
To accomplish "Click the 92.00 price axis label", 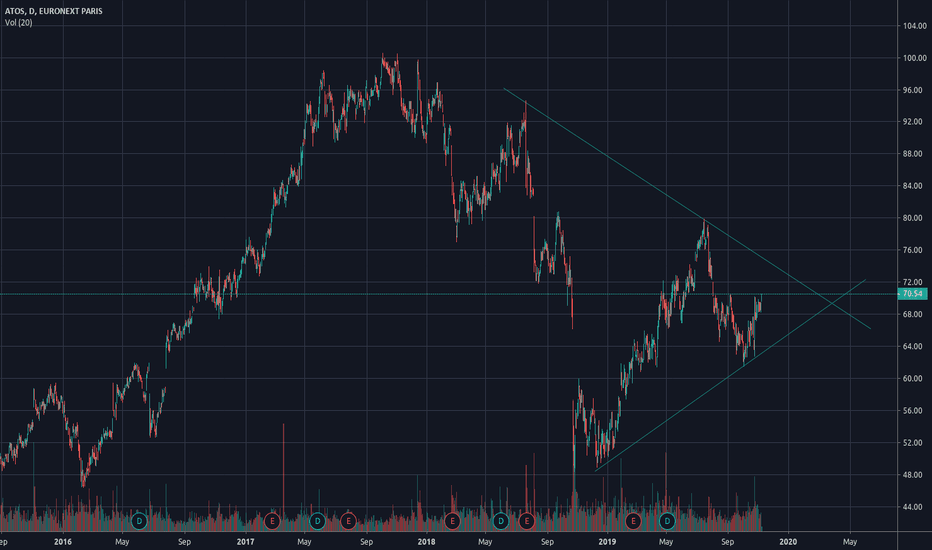I will [914, 121].
